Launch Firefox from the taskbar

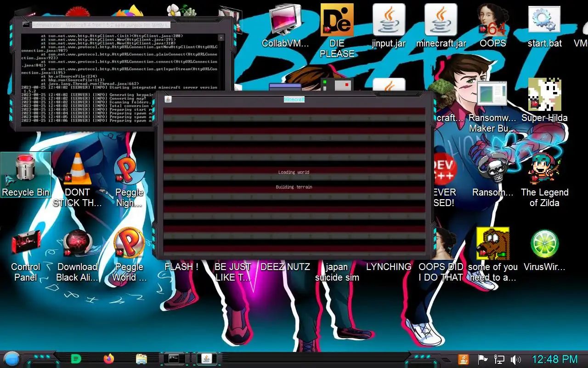[109, 359]
